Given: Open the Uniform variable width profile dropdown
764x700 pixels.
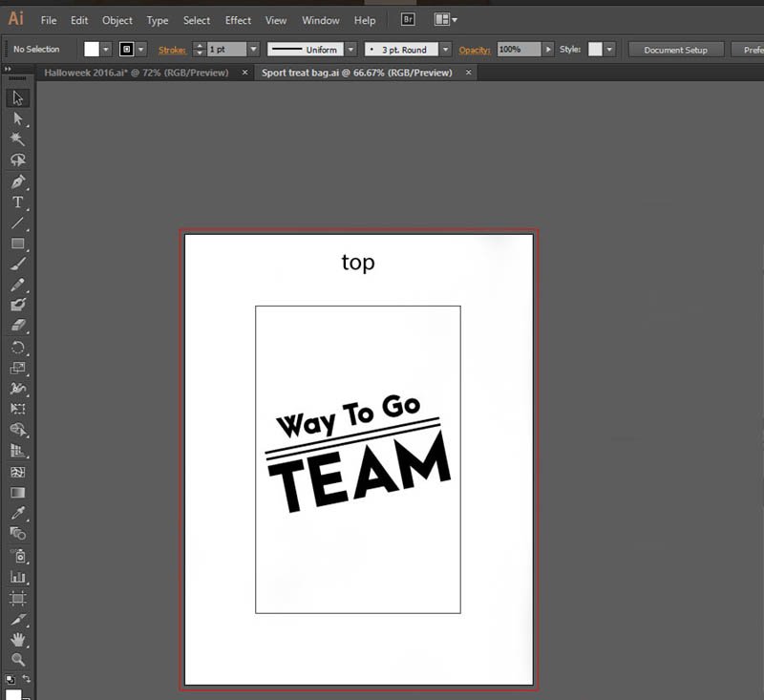Looking at the screenshot, I should point(350,50).
